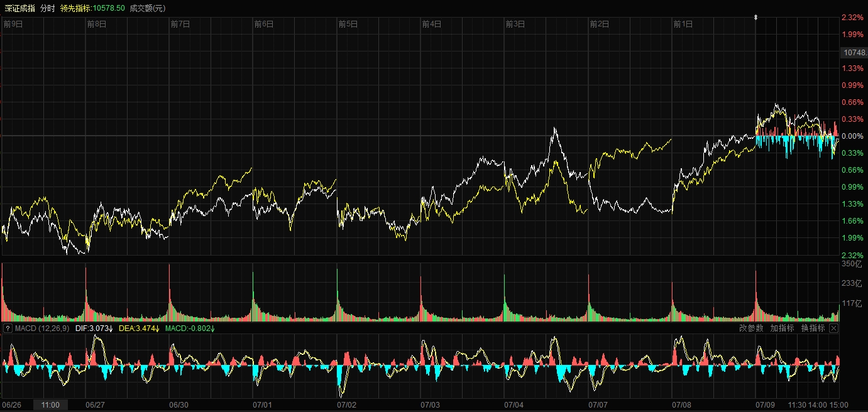Screen dimensions: 868x412
Task: Click the DEA:3.474 value
Action: coord(140,328)
